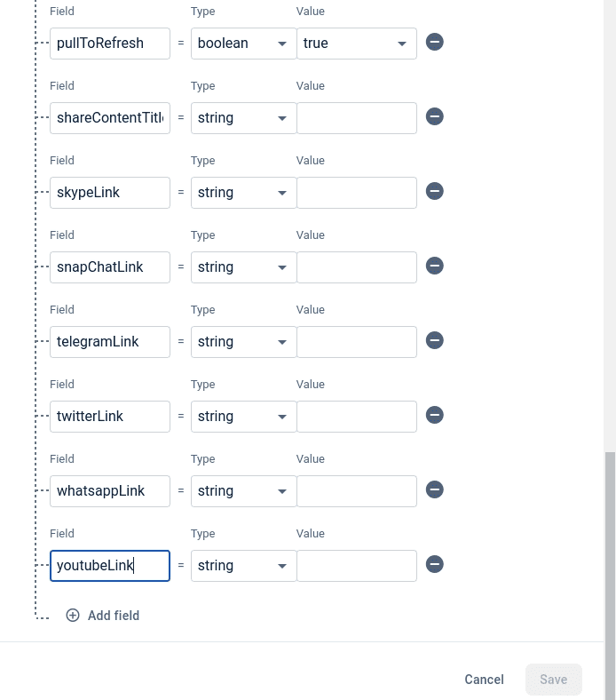Screen dimensions: 616x700
Task: Focus the whatsappLink value box
Action: click(356, 490)
